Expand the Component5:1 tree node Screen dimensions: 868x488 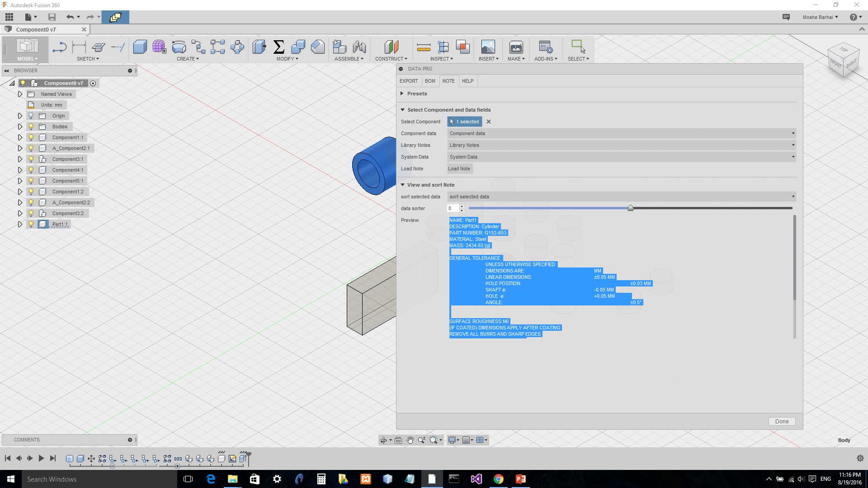(x=20, y=181)
